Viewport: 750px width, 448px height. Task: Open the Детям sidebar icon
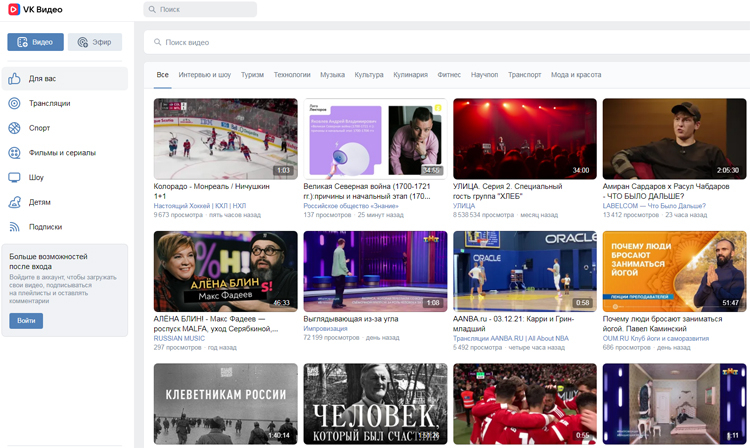tap(14, 202)
